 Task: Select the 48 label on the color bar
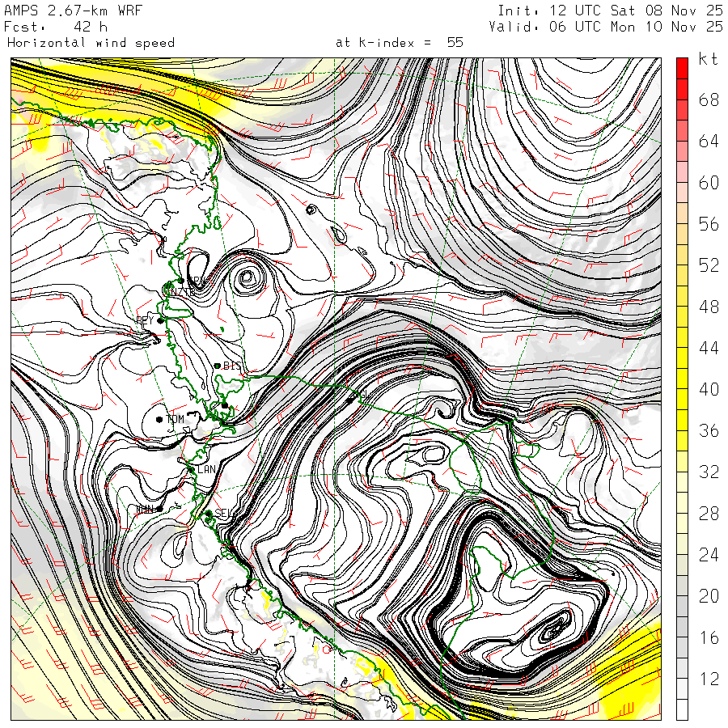(x=709, y=307)
